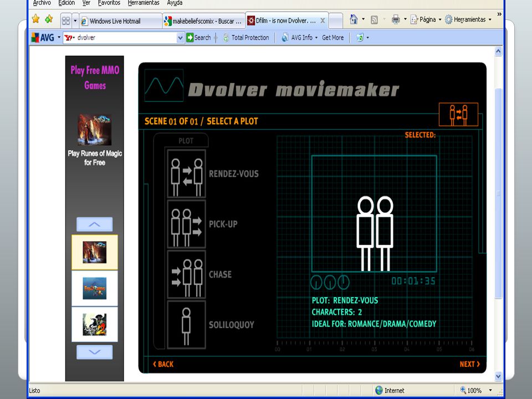Switch to Windows Live Hotmail tab
This screenshot has height=399, width=532.
pos(120,21)
